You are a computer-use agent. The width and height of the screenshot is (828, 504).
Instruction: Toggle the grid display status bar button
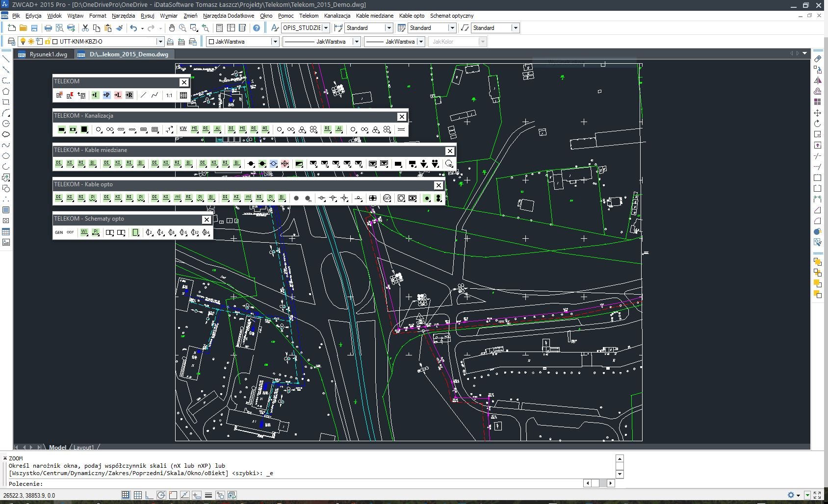click(138, 495)
